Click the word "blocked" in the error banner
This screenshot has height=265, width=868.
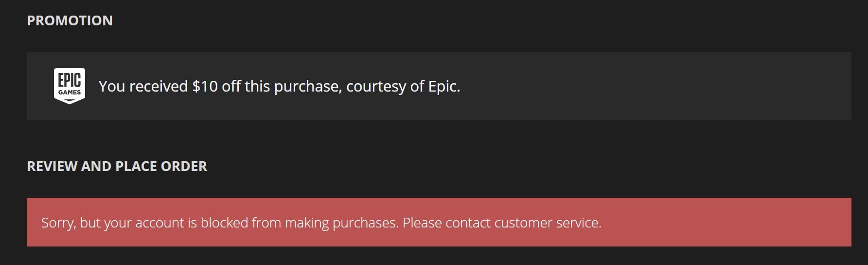point(225,223)
